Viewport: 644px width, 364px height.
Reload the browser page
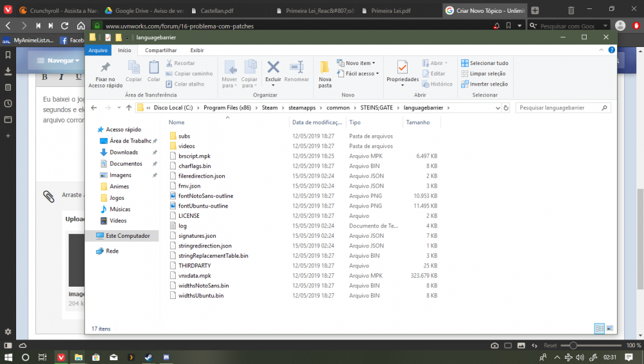(64, 26)
